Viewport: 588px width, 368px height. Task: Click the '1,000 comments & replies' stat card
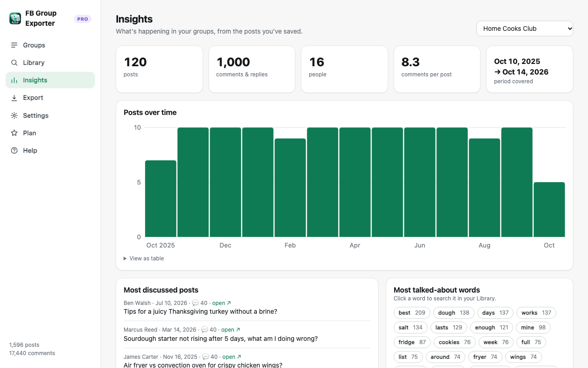click(x=252, y=69)
